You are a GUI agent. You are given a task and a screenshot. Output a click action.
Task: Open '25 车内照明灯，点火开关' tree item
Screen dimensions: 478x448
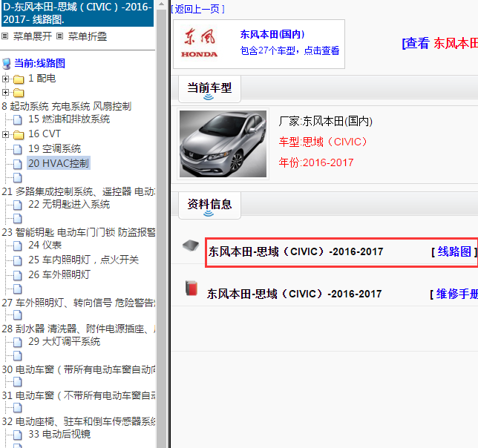[x=84, y=260]
